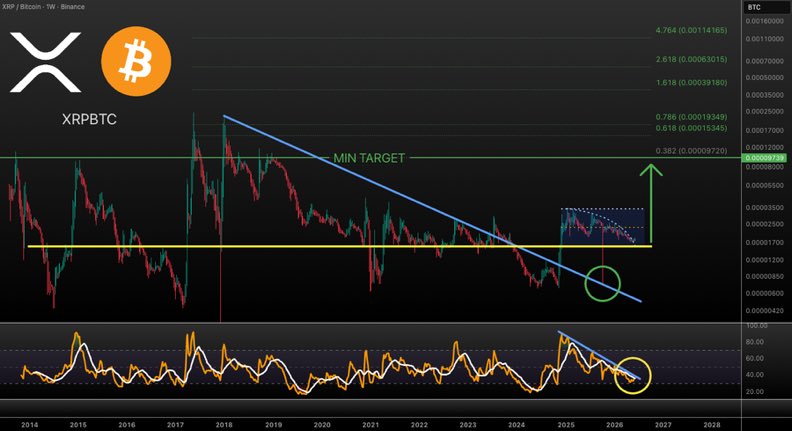792x431 pixels.
Task: Click the green current price tag 0.00009739
Action: pos(765,158)
